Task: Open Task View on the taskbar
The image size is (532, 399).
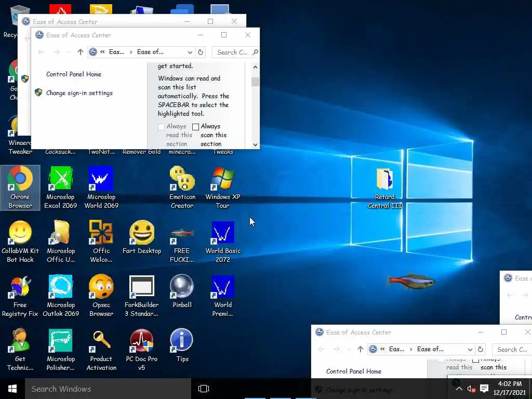Action: pos(204,389)
